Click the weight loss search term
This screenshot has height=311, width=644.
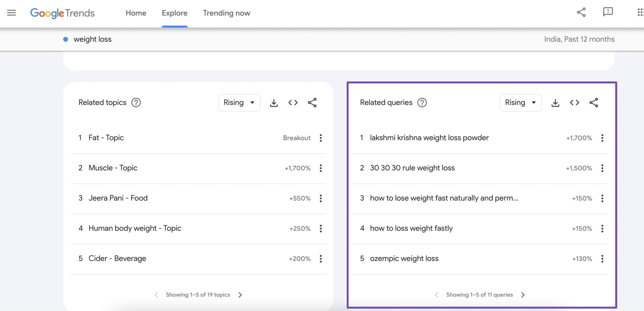92,39
